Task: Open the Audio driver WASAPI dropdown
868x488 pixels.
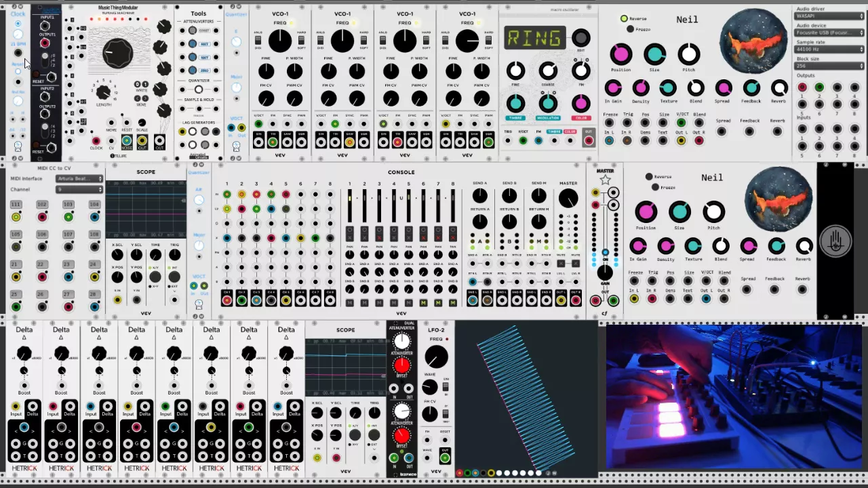Action: [829, 16]
